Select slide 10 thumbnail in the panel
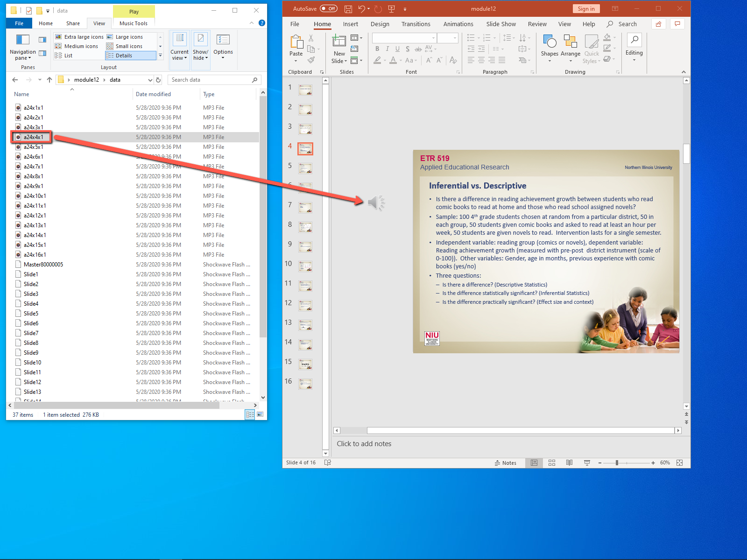The height and width of the screenshot is (560, 747). point(305,266)
